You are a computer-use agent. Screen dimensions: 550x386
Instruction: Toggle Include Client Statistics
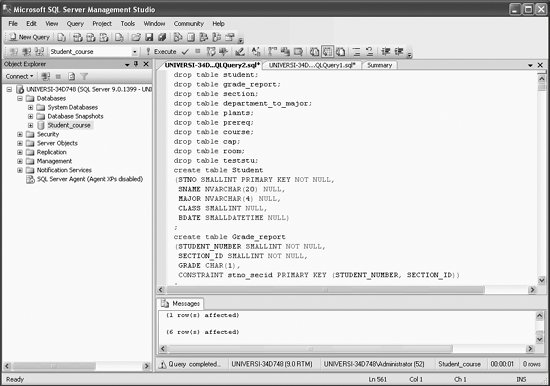click(285, 52)
